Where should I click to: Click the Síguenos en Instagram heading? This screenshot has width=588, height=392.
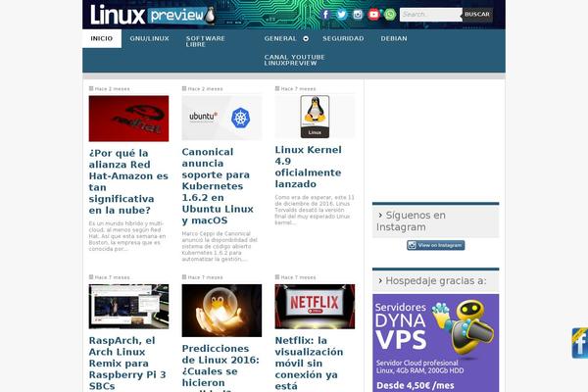click(x=436, y=221)
